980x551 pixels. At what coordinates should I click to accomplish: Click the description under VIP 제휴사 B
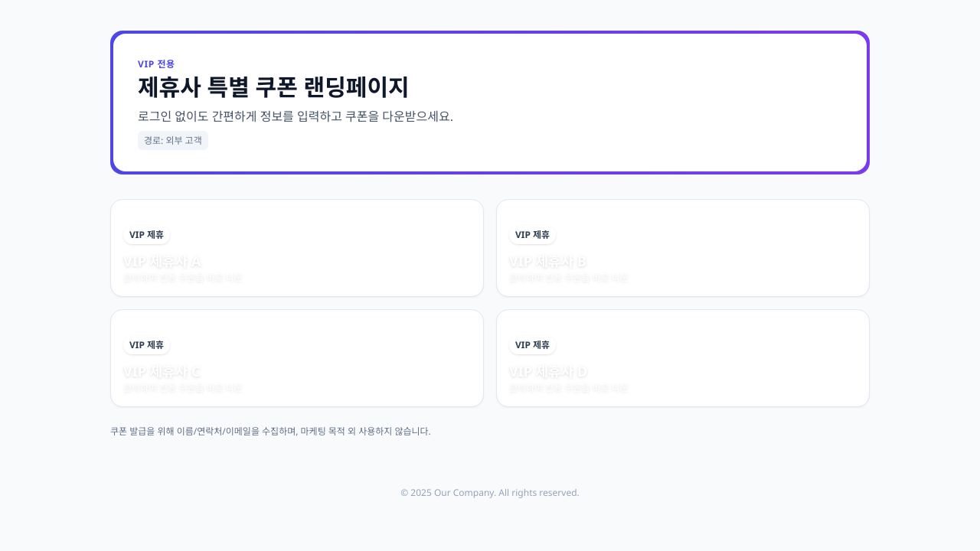[x=569, y=279]
